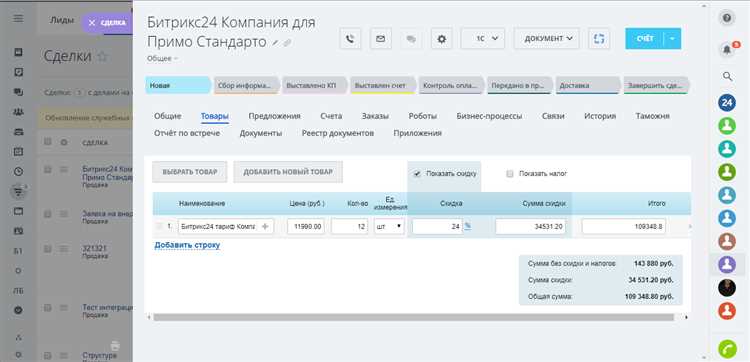Viewport: 750px width, 362px height.
Task: Toggle the Показать скидку checkbox
Action: tap(417, 174)
